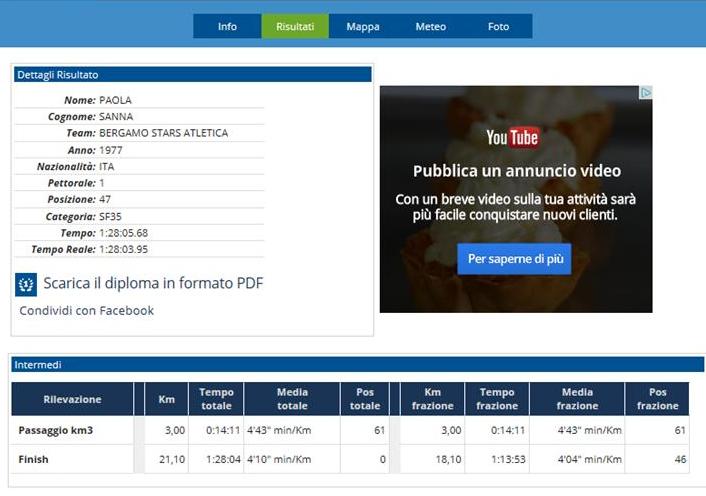Click the Tempo Reale value '1:28:03.95'
Screen dimensions: 706x496
(123, 249)
